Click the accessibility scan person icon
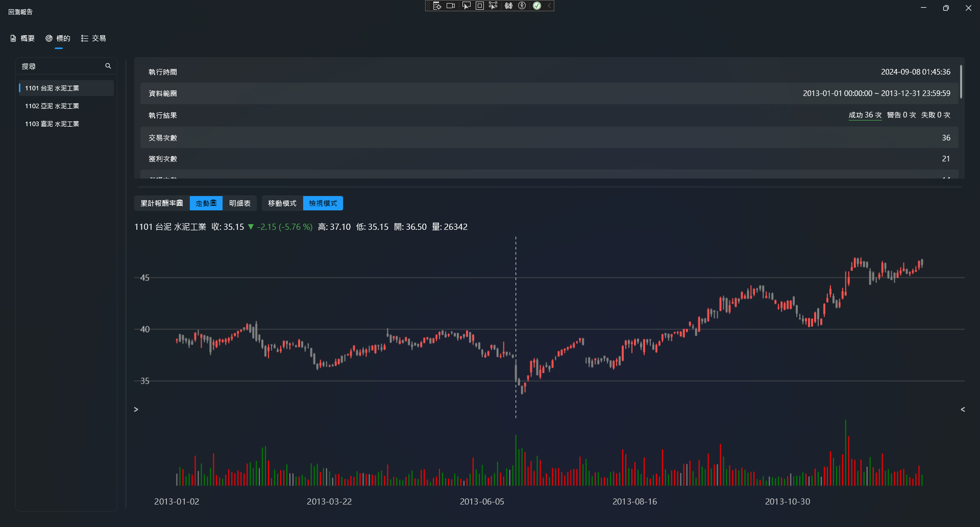The image size is (980, 527). click(x=522, y=6)
